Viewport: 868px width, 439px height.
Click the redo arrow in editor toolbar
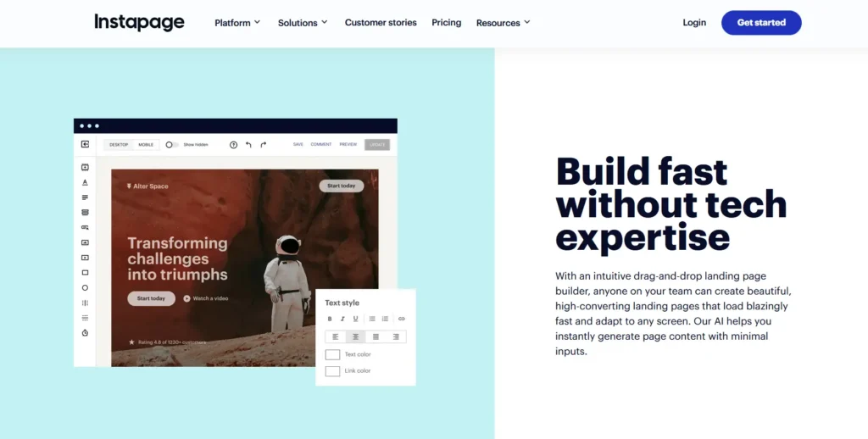click(x=264, y=145)
